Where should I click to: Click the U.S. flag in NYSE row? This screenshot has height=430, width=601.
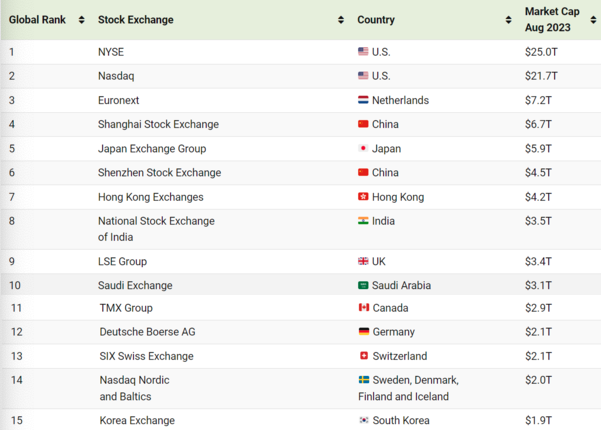(363, 51)
